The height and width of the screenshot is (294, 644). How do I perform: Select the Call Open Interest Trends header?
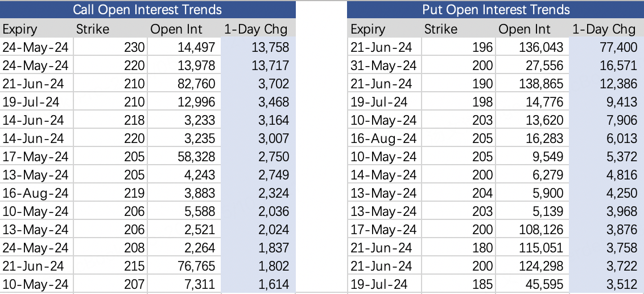[x=147, y=10]
